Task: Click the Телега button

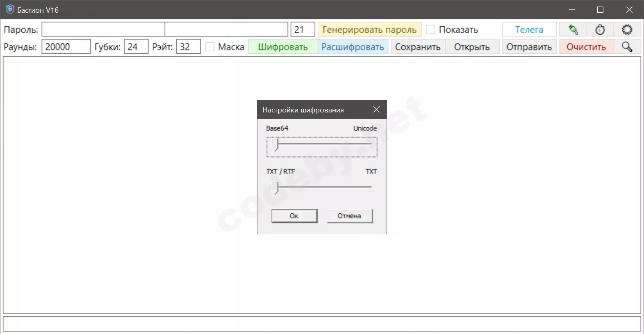Action: coord(529,30)
